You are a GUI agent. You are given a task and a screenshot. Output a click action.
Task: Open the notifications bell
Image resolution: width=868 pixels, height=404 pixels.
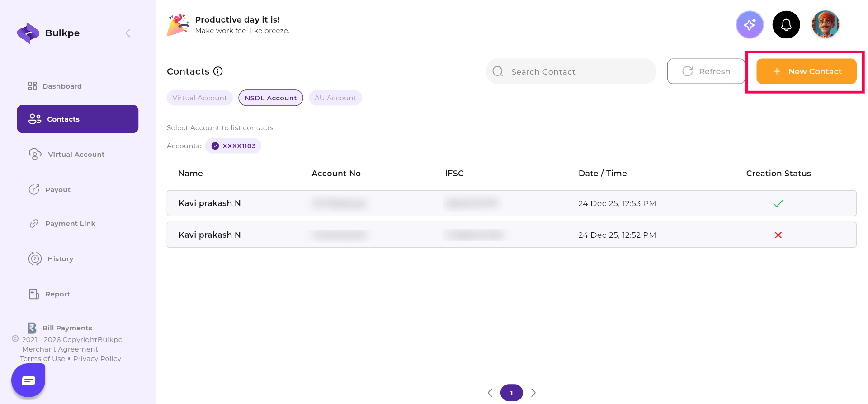coord(786,24)
